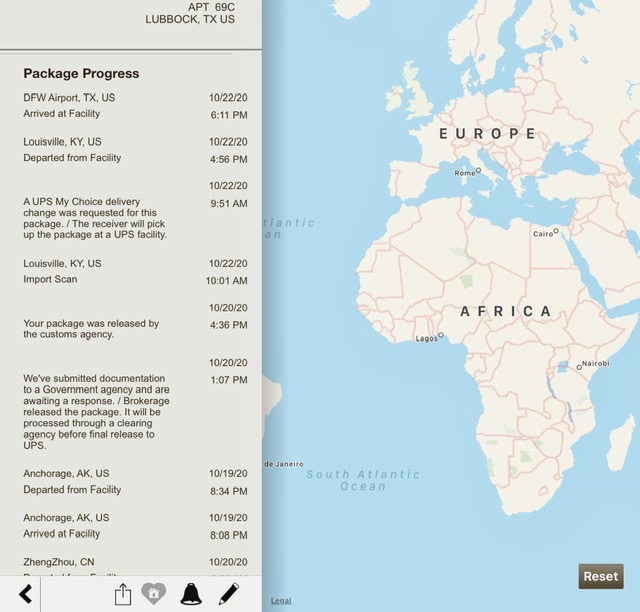The height and width of the screenshot is (612, 640).
Task: Tap the back arrow icon
Action: 26,594
